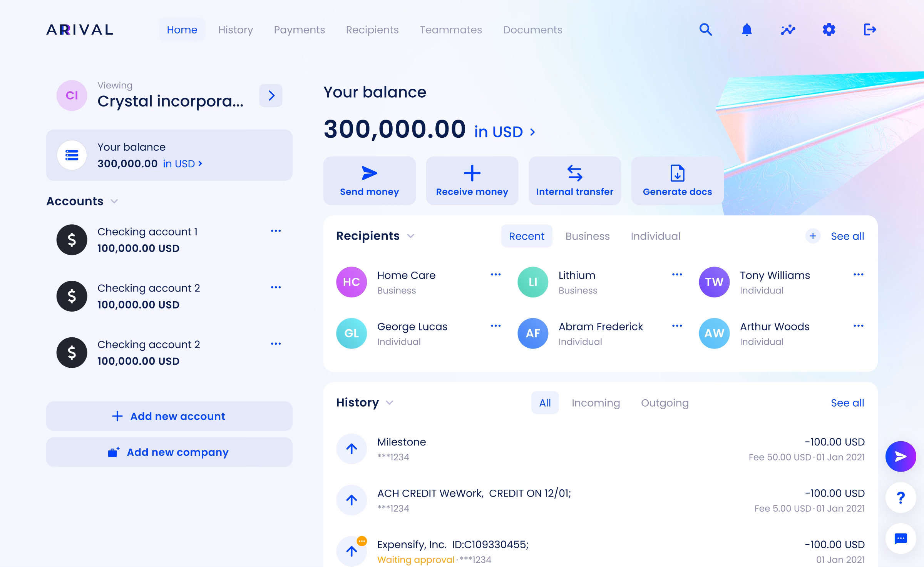The height and width of the screenshot is (567, 924).
Task: Click the Receive money button
Action: coord(472,181)
